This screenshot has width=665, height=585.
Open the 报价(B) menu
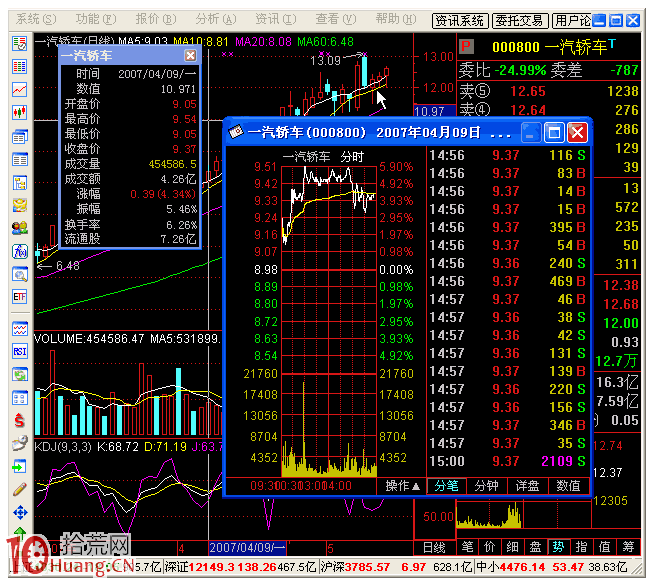coord(156,20)
